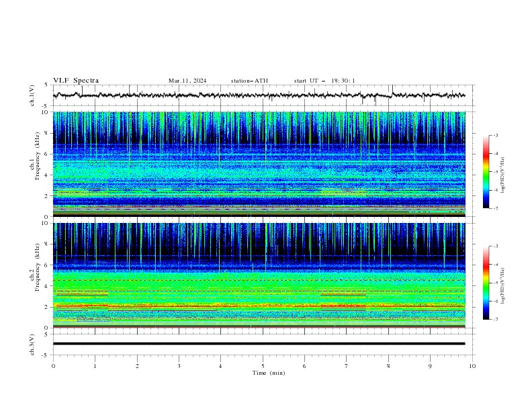The image size is (532, 411).
Task: Click the "ch.1(V)" axis label
Action: click(32, 95)
